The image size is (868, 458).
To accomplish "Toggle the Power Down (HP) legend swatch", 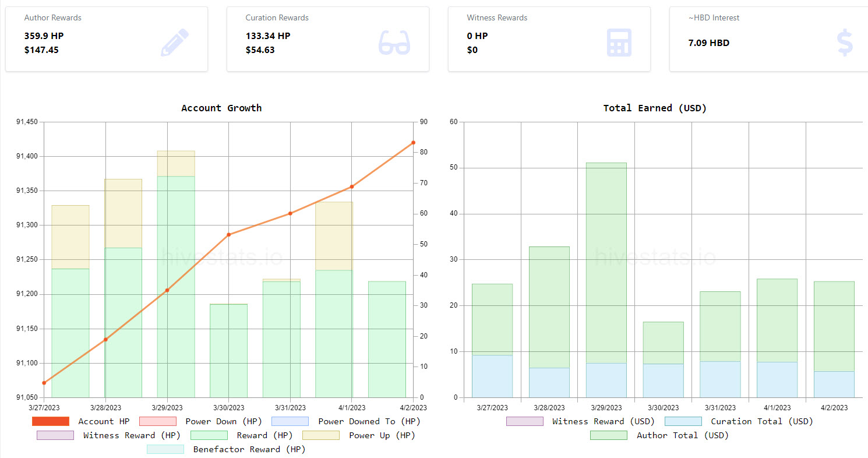I will (x=157, y=421).
